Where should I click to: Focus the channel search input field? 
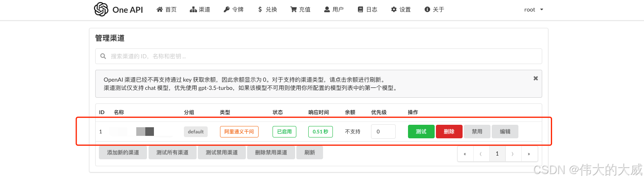319,56
